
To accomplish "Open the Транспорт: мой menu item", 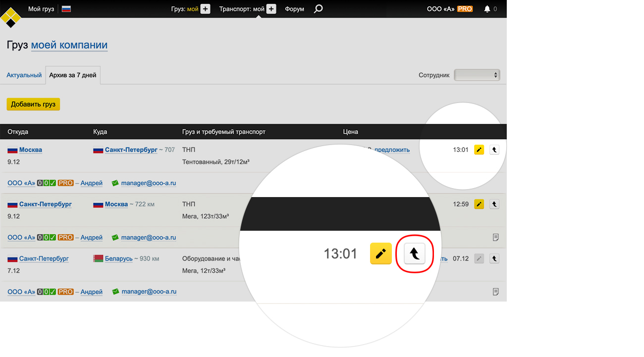I will (x=242, y=9).
